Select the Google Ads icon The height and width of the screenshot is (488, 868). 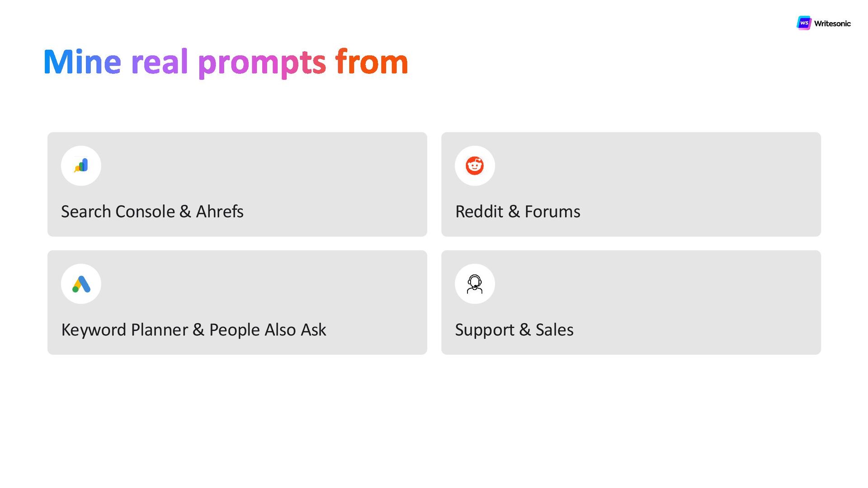pyautogui.click(x=81, y=284)
